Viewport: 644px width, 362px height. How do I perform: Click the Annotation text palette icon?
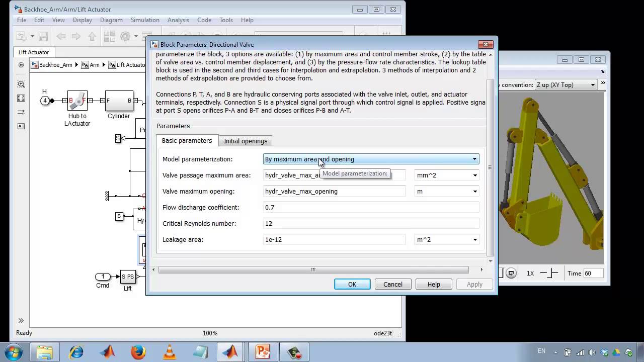(21, 126)
